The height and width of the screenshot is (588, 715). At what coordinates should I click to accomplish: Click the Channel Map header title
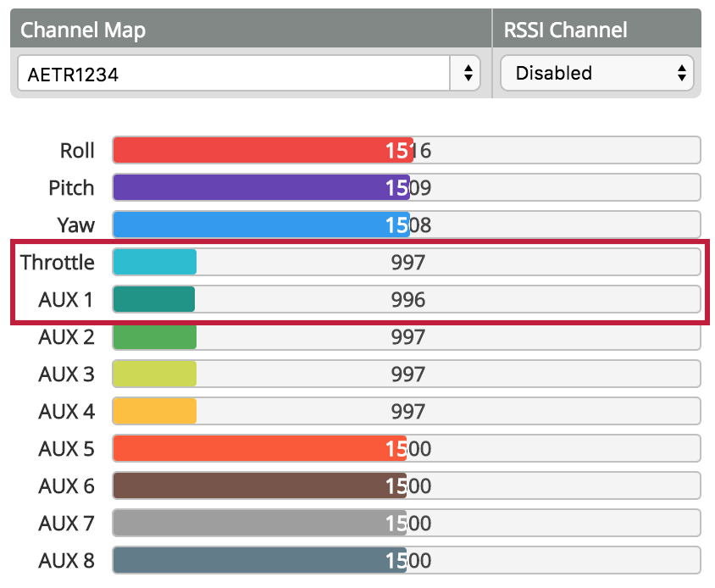83,31
